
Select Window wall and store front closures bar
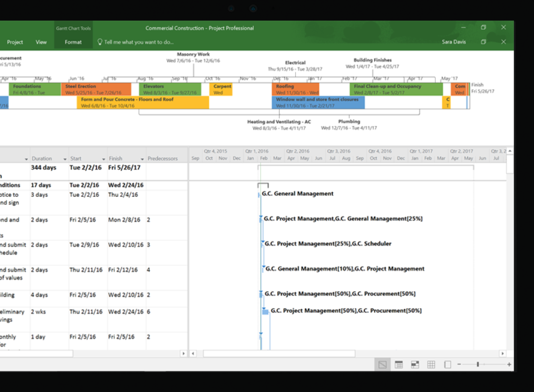[x=318, y=102]
